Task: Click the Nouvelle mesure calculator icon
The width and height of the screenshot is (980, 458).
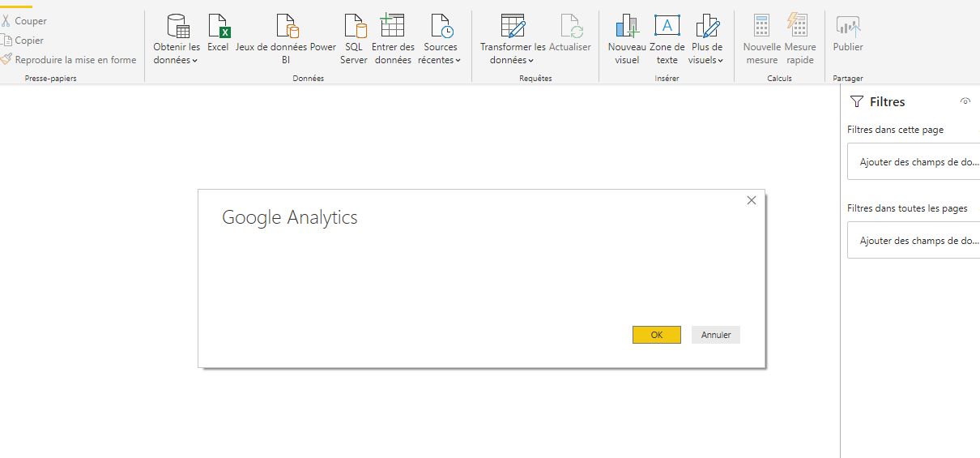Action: pos(761,26)
